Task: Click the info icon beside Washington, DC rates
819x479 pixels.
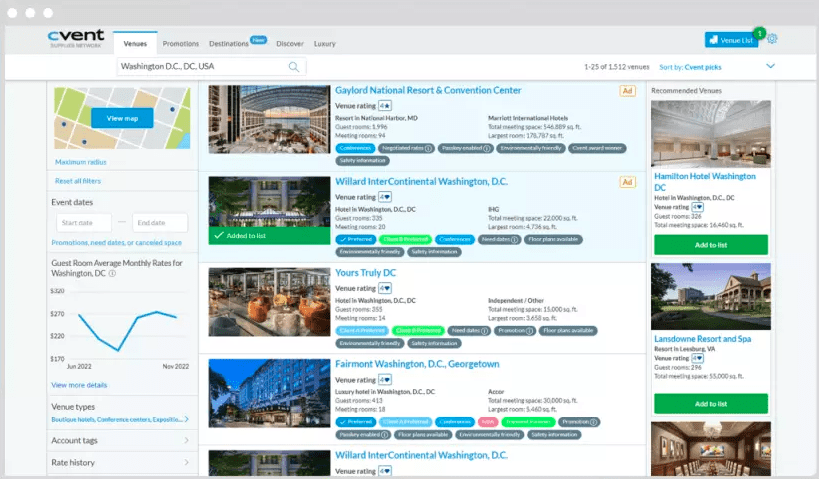Action: click(112, 273)
